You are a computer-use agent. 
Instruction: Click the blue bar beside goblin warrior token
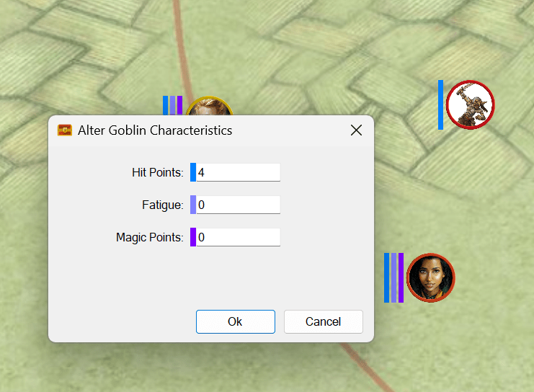[440, 105]
